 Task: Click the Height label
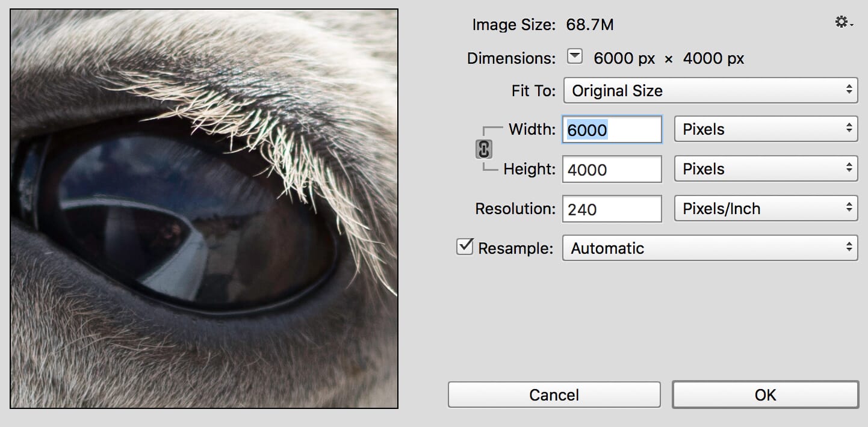530,169
